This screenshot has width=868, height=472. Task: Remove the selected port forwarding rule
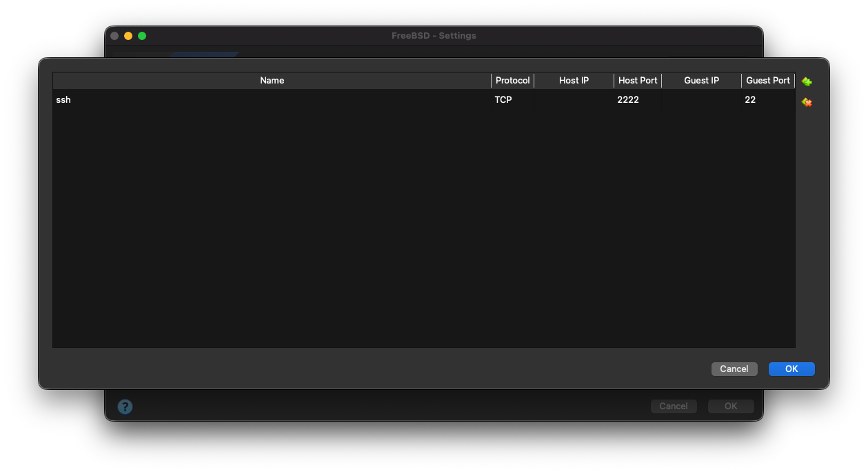point(806,102)
